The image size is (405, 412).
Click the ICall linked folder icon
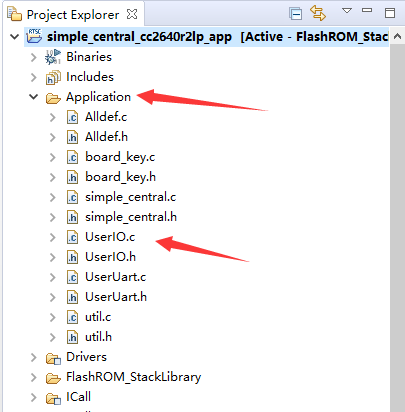tap(53, 398)
